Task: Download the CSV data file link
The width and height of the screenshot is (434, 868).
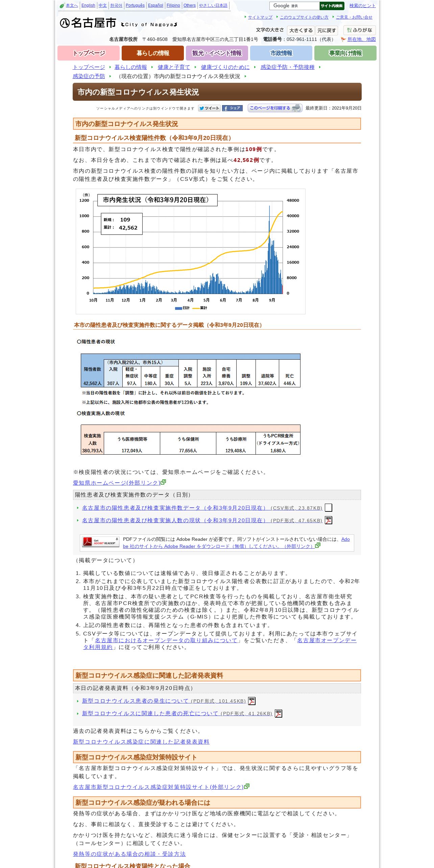Action: coord(202,508)
